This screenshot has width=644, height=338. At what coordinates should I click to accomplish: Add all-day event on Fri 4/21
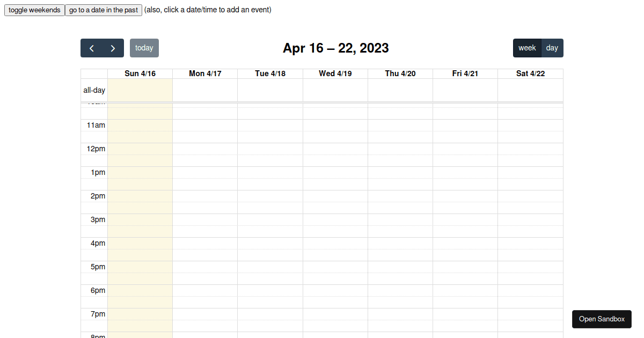coord(465,90)
